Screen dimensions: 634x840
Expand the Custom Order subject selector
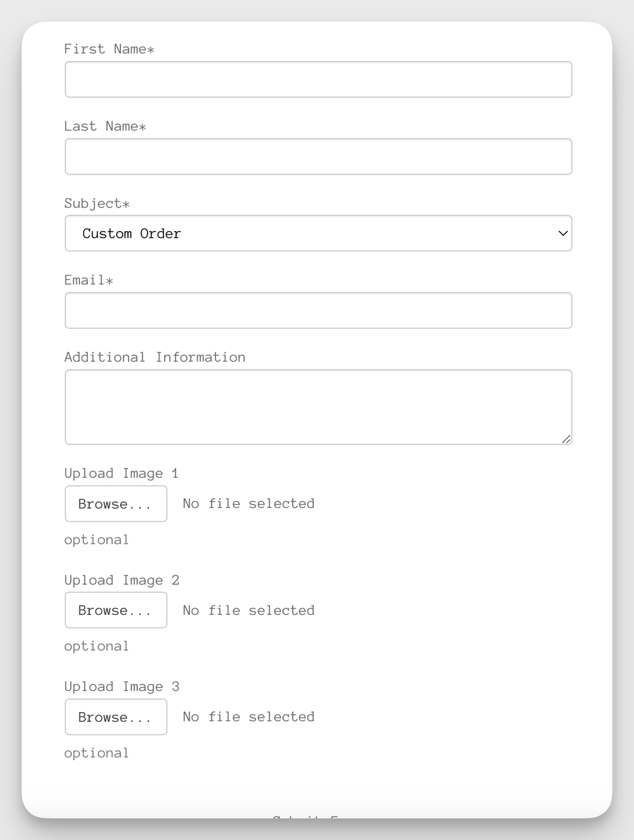[318, 233]
